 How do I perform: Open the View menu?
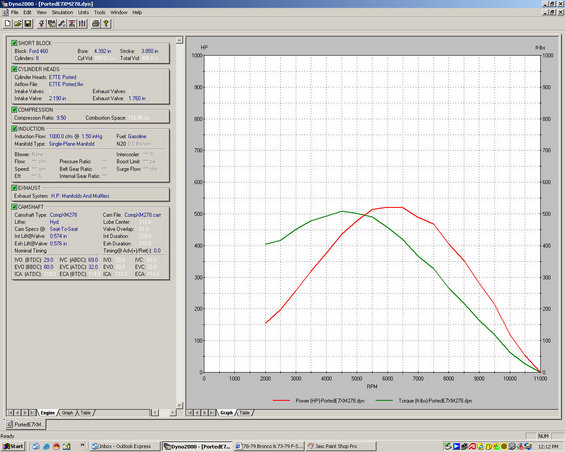[x=41, y=12]
